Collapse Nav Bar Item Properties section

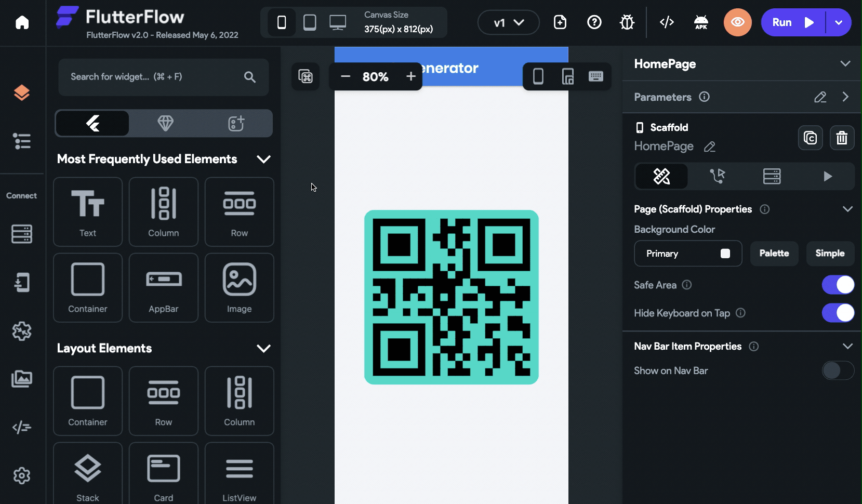click(x=847, y=346)
